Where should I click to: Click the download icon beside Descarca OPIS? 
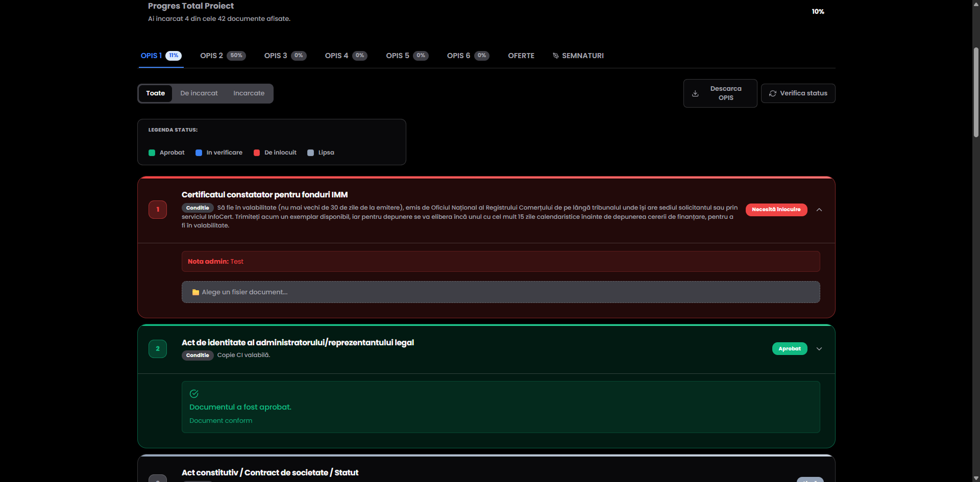(x=695, y=93)
